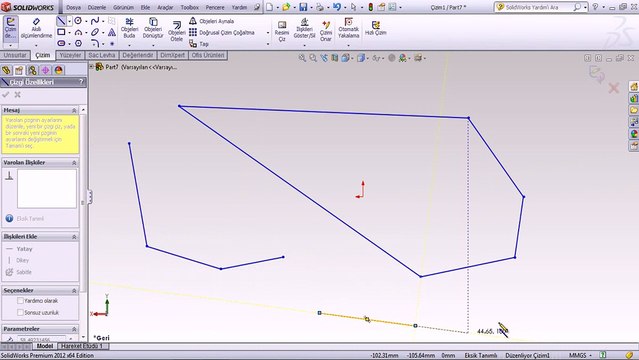Open the Araçlar menu
The image size is (639, 360).
pyautogui.click(x=165, y=7)
